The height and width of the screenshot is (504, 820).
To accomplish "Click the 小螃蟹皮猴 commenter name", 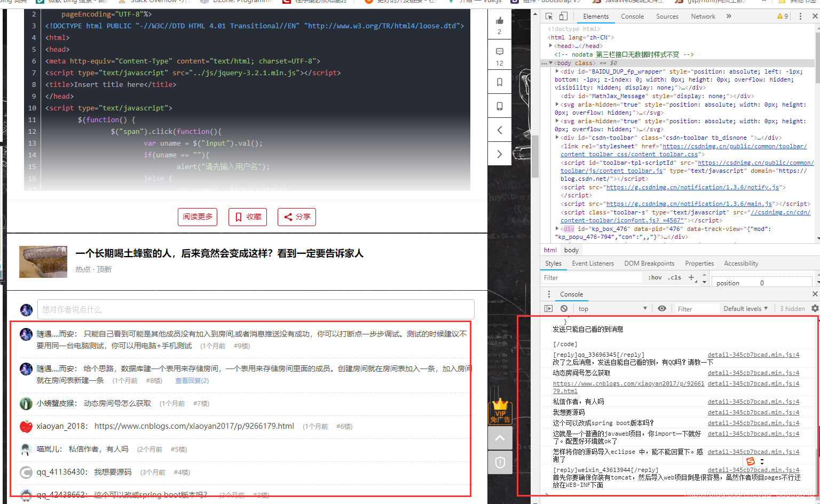I will click(56, 403).
